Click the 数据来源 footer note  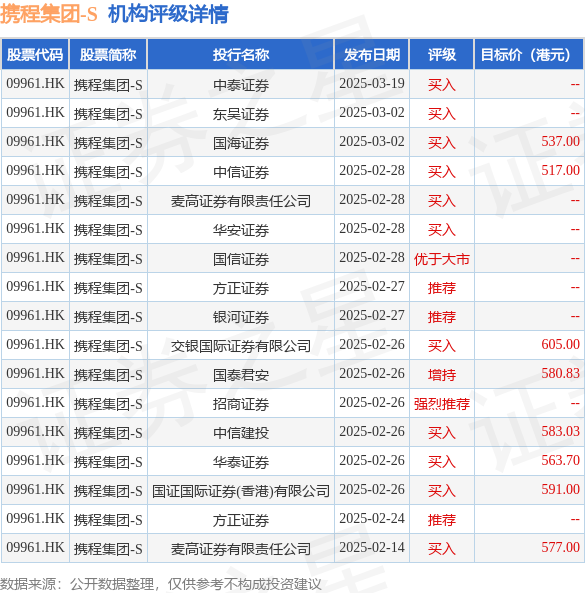point(160,584)
